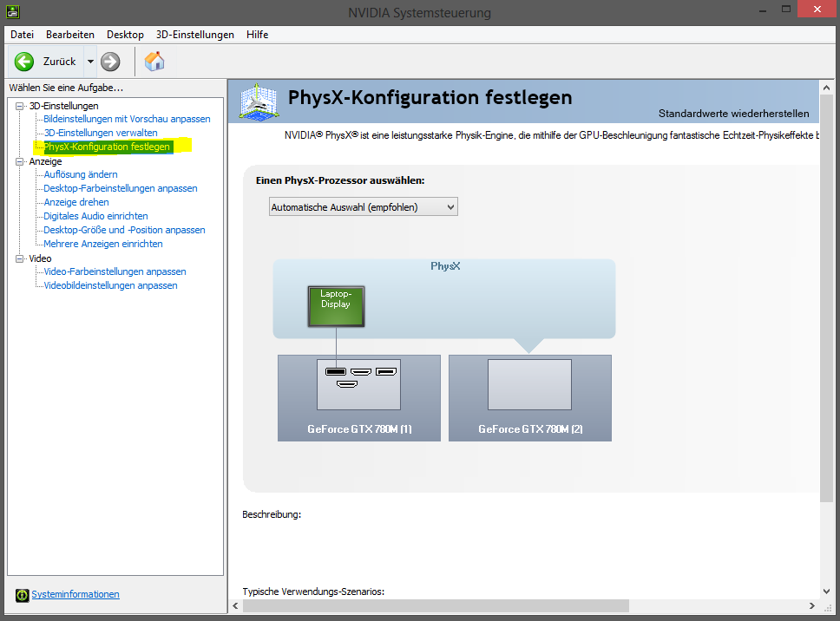Open the Zurück history dropdown arrow
840x621 pixels.
(x=90, y=62)
